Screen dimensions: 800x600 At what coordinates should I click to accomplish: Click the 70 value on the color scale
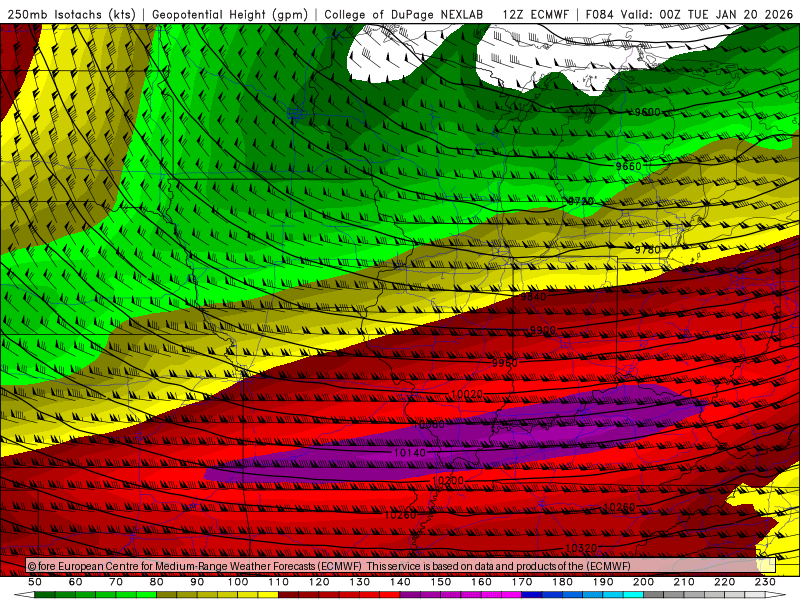pyautogui.click(x=116, y=582)
